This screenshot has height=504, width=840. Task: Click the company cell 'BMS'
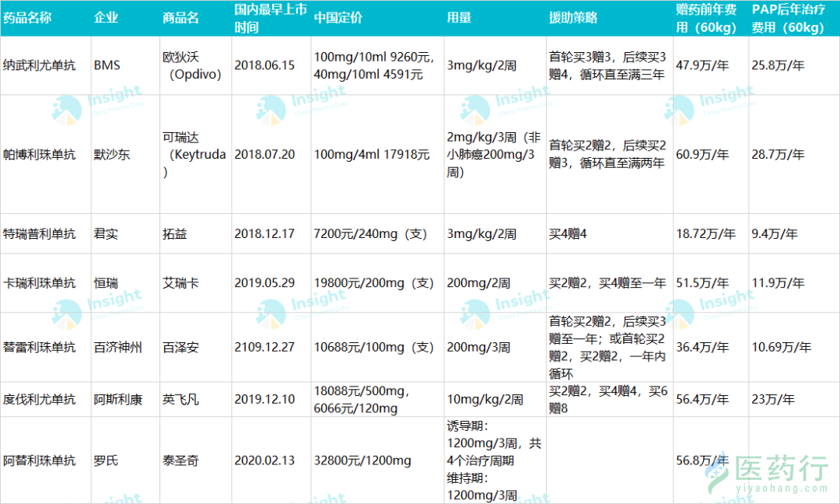coord(107,65)
